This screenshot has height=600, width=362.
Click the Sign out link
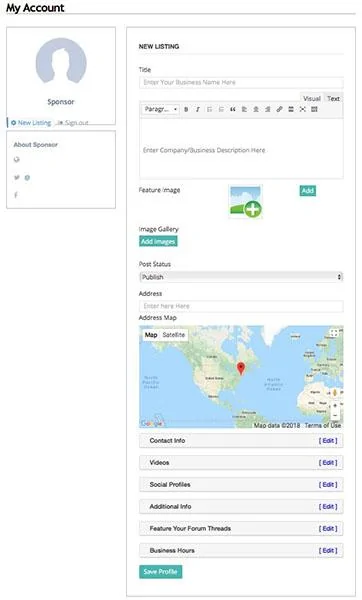tap(73, 123)
